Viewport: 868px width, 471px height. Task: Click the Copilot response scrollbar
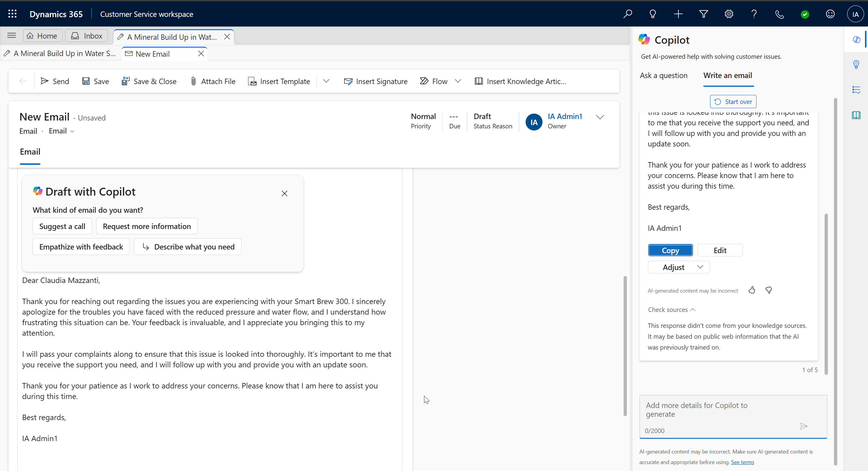click(826, 294)
